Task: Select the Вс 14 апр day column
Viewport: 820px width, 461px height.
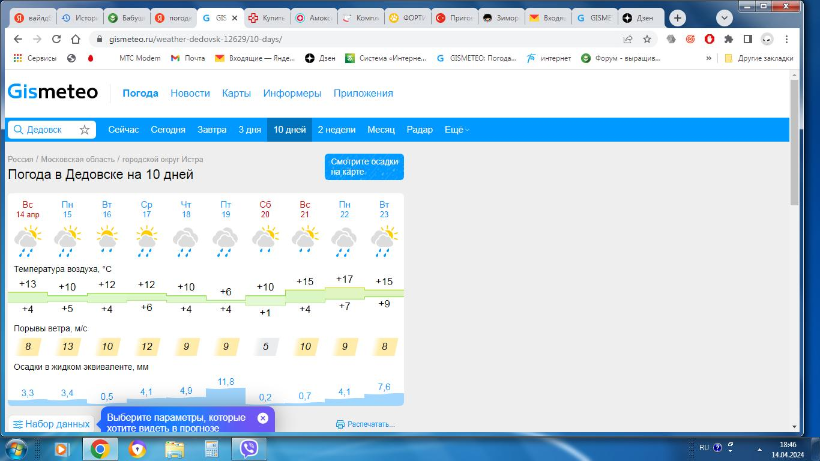Action: point(28,209)
